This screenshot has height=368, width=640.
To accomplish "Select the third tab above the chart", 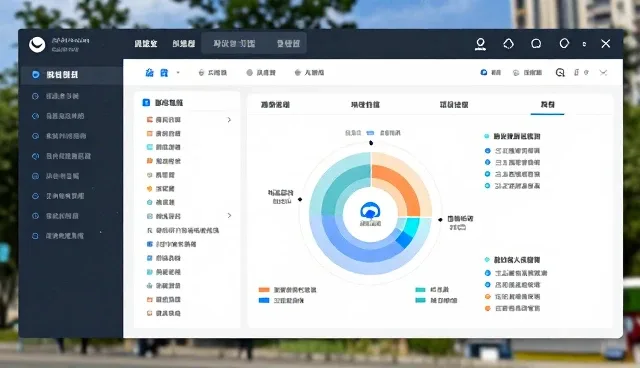I will [x=454, y=105].
